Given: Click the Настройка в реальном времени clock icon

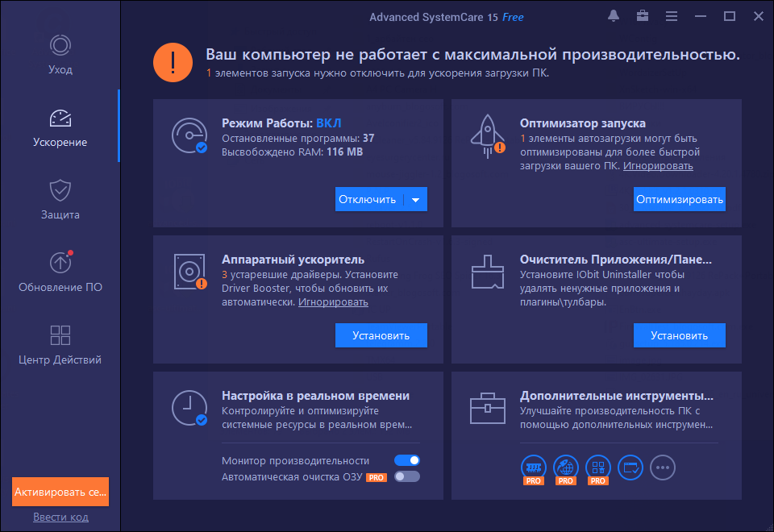Looking at the screenshot, I should click(189, 408).
